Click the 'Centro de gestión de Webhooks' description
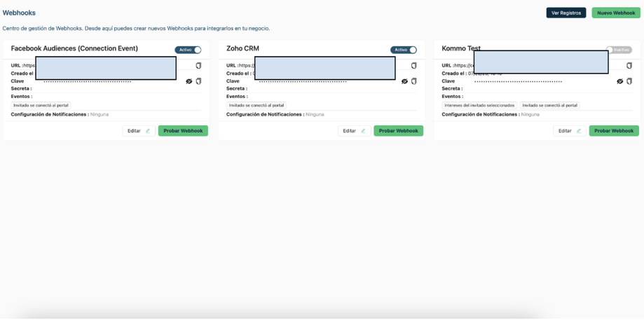Viewport: 644px width, 320px height. click(x=137, y=29)
